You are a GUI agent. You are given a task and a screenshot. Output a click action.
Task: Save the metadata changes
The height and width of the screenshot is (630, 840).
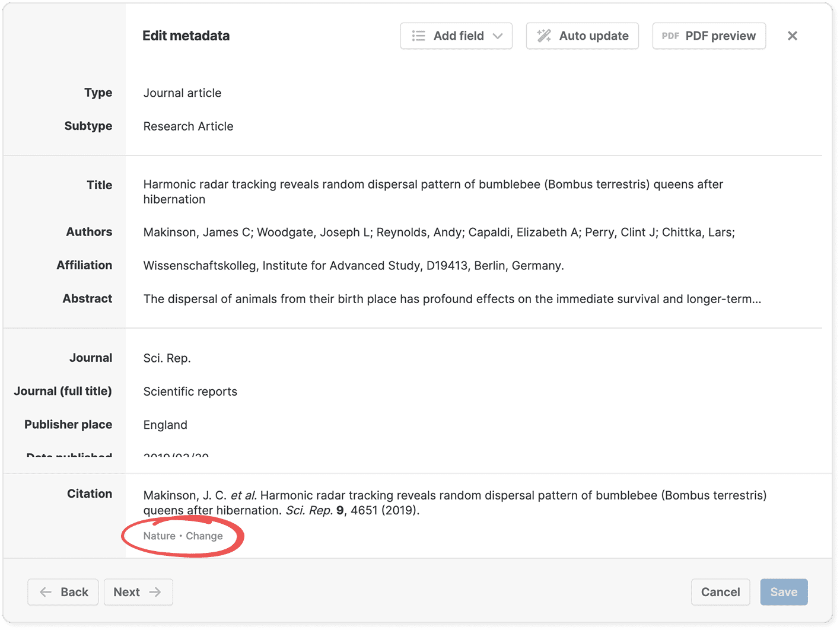click(x=784, y=592)
